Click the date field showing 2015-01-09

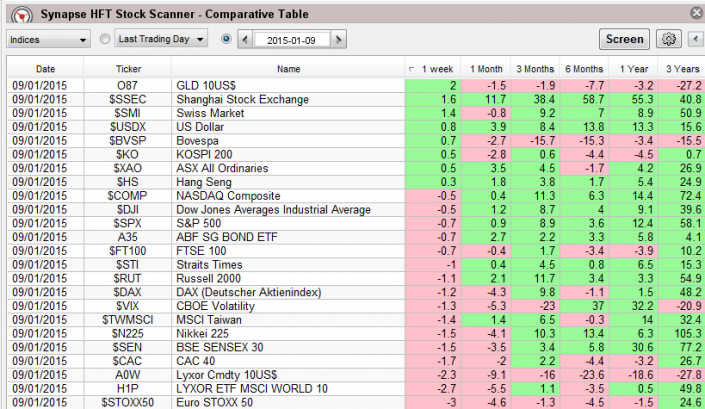click(x=293, y=39)
